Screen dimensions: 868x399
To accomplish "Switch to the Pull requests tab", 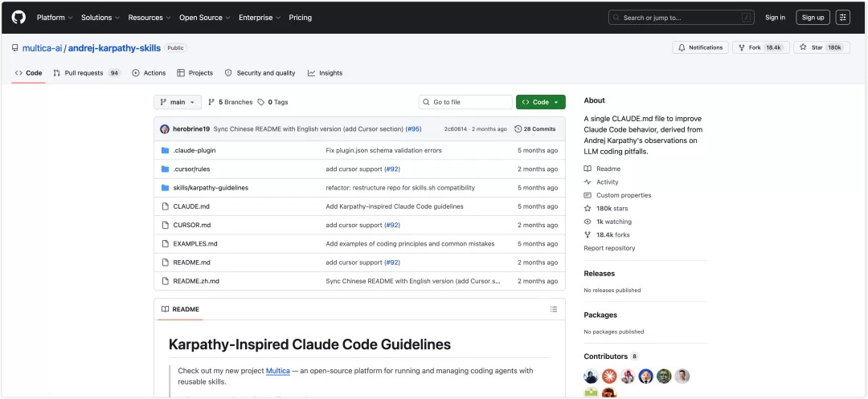I will [x=87, y=73].
